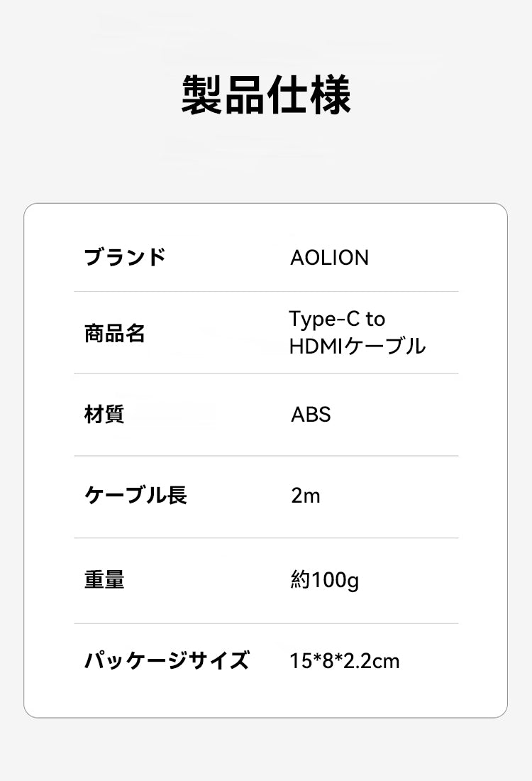
Task: Select the ABS material value
Action: 311,415
